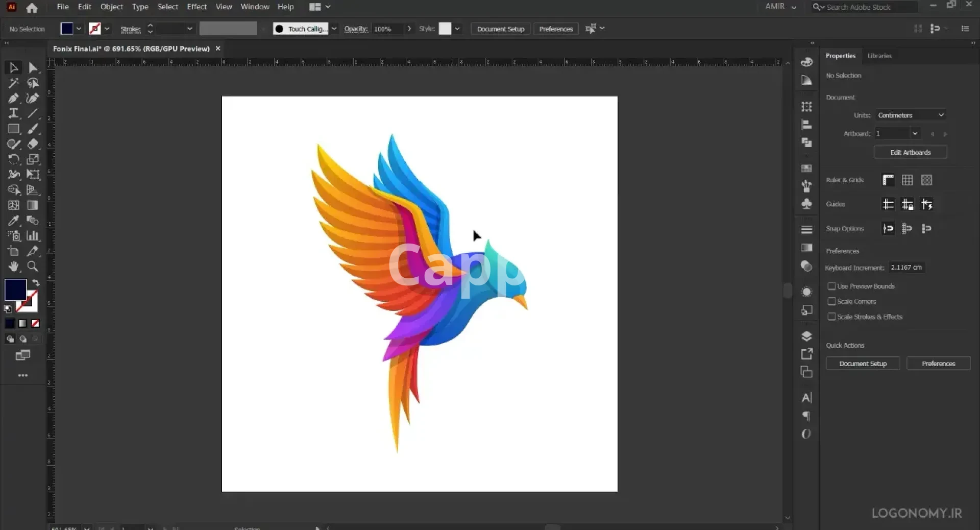Select the Pen tool
This screenshot has height=530, width=980.
13,99
